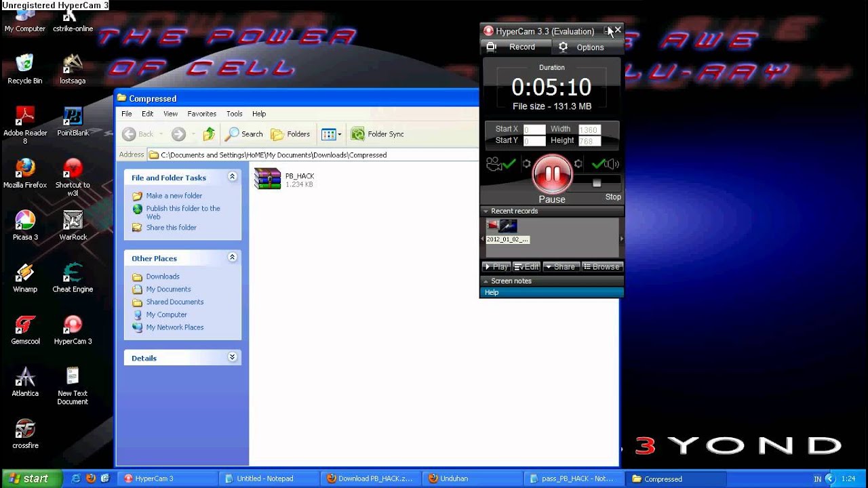Open the Edit menu in Explorer
Viewport: 868px width, 488px height.
pyautogui.click(x=147, y=114)
